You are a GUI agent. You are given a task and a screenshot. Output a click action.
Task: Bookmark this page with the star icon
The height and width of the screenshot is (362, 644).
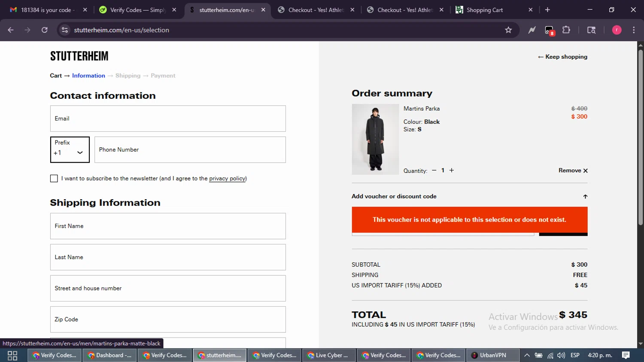508,30
